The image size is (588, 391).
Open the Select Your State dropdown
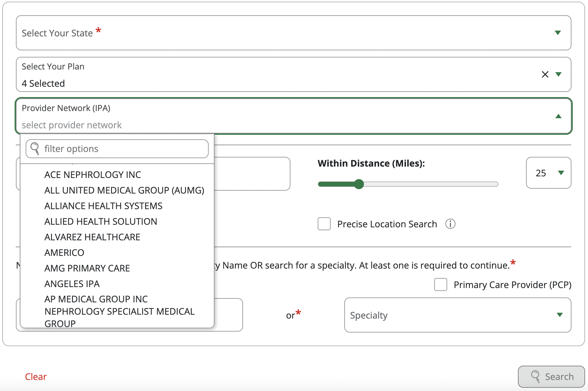pyautogui.click(x=557, y=33)
